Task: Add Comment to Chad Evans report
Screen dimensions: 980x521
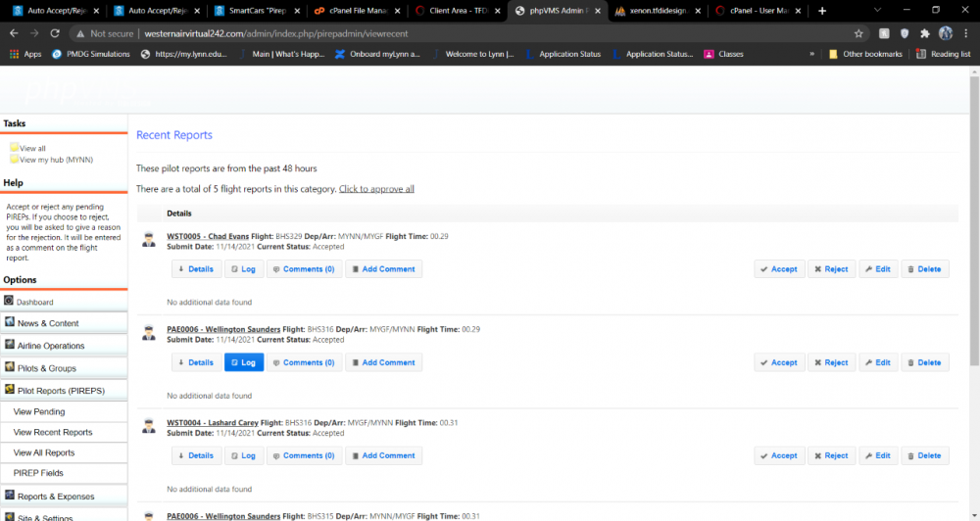Action: 384,269
